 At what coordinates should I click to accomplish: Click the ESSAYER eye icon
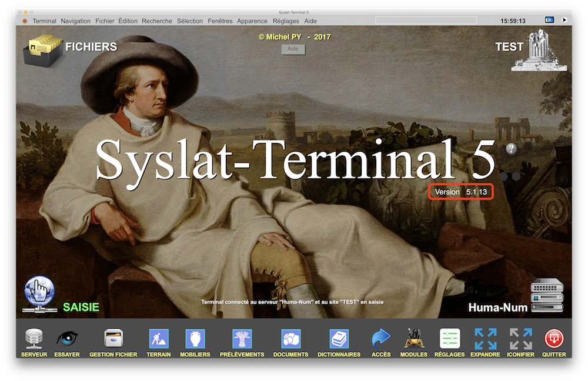(x=67, y=339)
